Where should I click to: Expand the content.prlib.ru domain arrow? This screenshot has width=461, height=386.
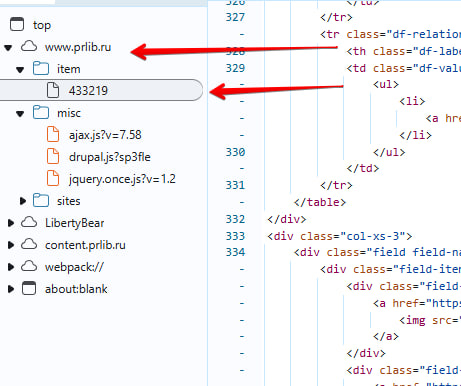[x=11, y=245]
